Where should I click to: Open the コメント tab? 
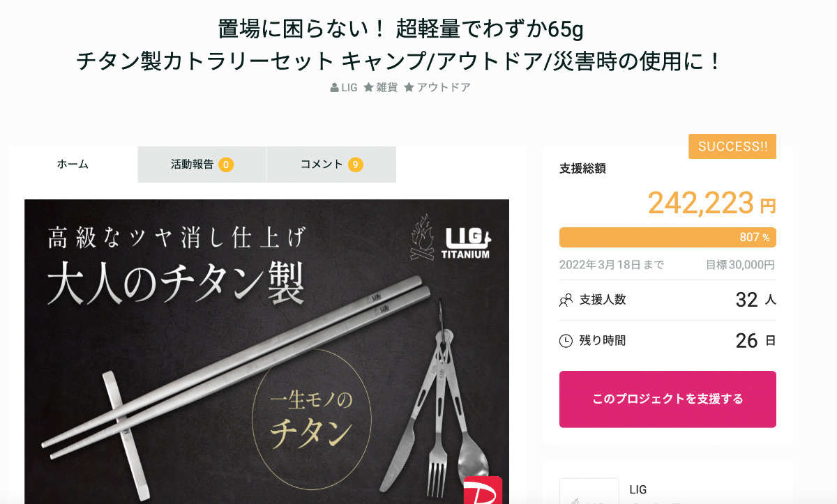point(331,165)
